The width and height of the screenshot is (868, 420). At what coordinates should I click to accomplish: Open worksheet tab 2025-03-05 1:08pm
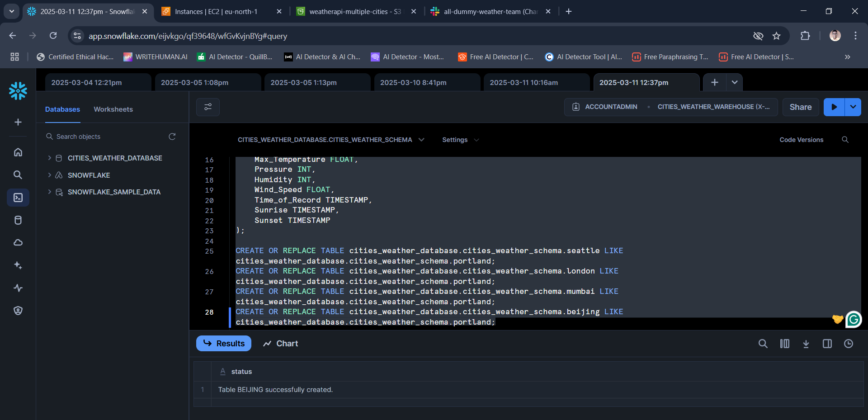pyautogui.click(x=208, y=82)
